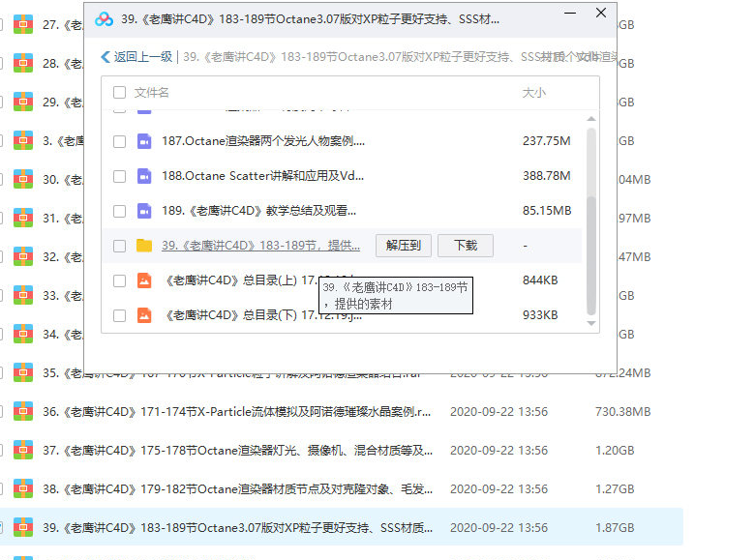Click video file icon for 187.Octane渲染器
Viewport: 755px width, 560px height.
pyautogui.click(x=144, y=141)
